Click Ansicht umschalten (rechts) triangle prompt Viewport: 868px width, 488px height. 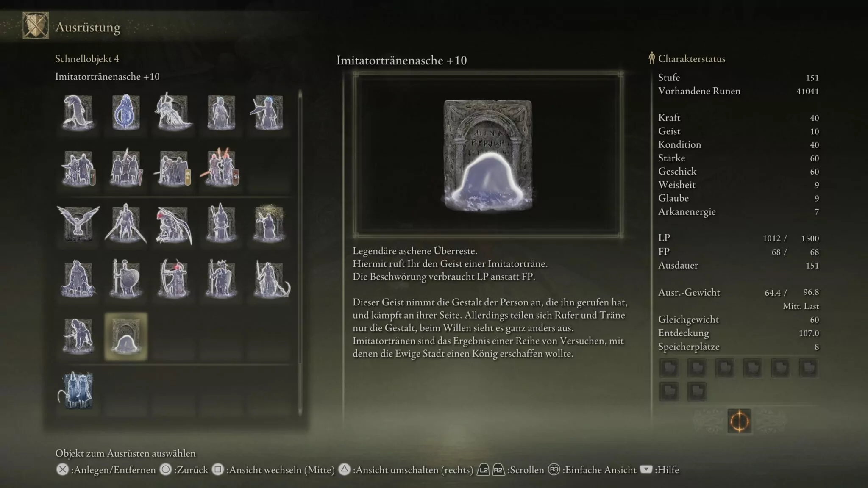(406, 470)
